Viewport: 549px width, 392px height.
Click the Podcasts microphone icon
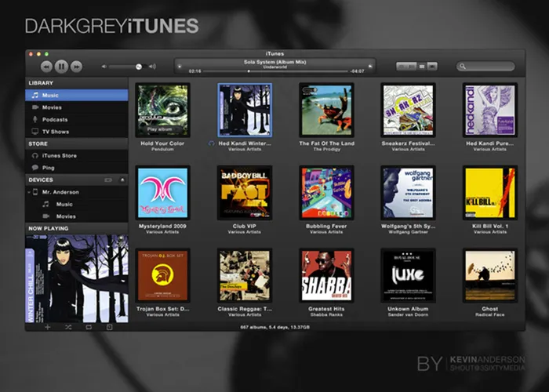(35, 119)
